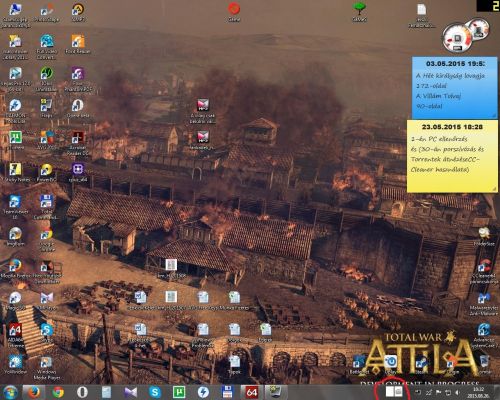The image size is (500, 400).
Task: Open the Foxit Reader desktop shortcut
Action: point(78,44)
